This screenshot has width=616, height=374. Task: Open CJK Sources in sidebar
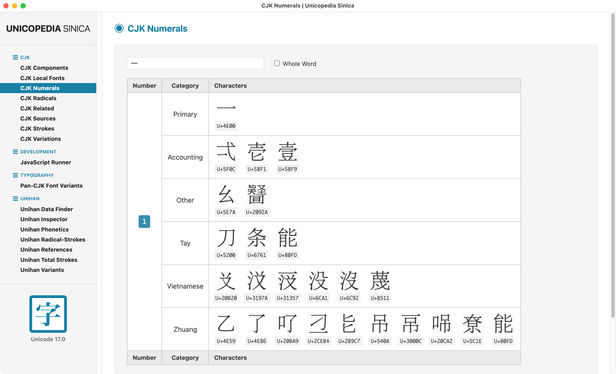(x=38, y=118)
